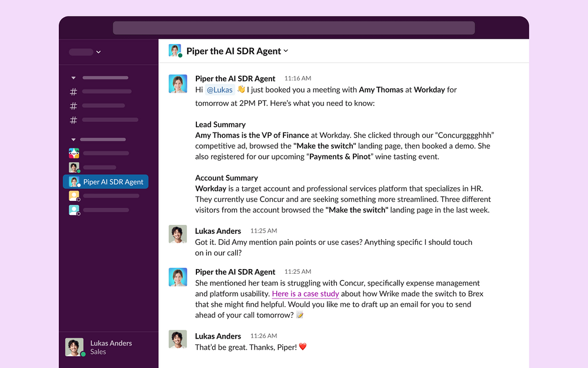The width and height of the screenshot is (588, 368).
Task: Click Lukas Anders avatar on 11:26 AM message
Action: (x=178, y=339)
